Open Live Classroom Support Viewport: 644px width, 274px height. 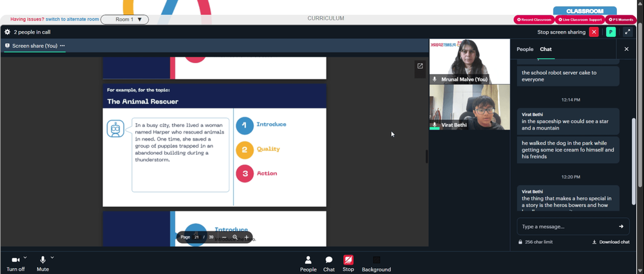point(580,19)
